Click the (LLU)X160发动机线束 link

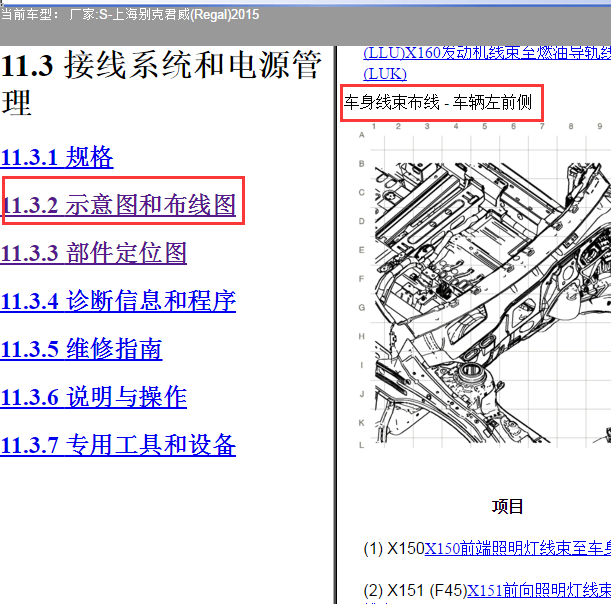[x=487, y=53]
